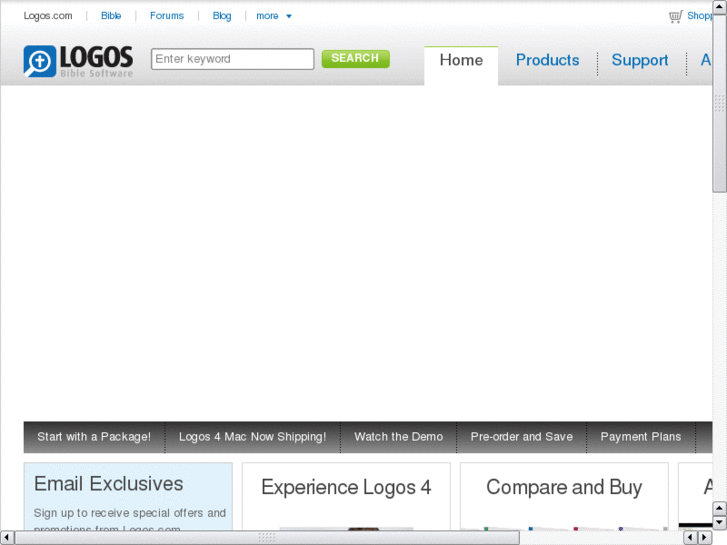Go to the Forums link
Image resolution: width=727 pixels, height=545 pixels.
coord(167,16)
